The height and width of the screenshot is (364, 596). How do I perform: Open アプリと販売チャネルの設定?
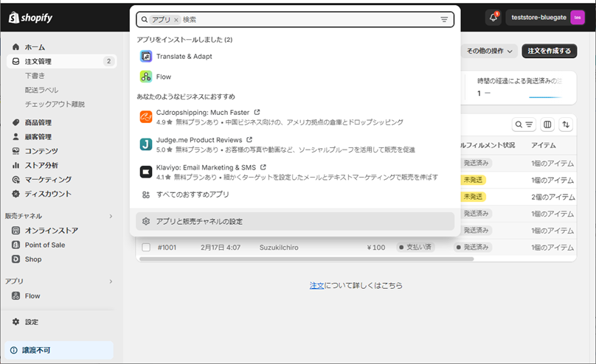pos(199,221)
